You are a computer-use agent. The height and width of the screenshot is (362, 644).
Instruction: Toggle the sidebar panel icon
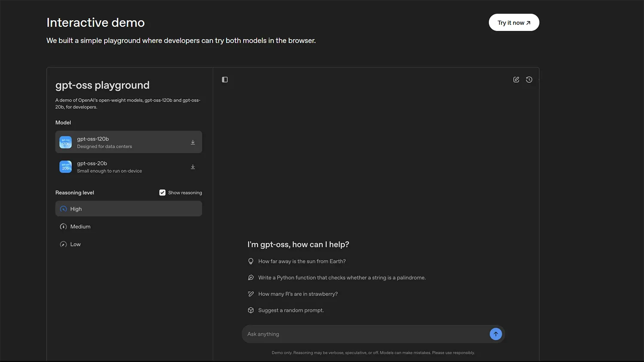click(225, 80)
